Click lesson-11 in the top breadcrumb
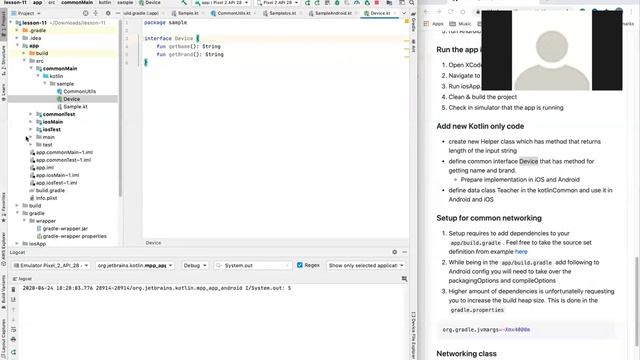Viewport: 640px width, 360px height. (15, 2)
